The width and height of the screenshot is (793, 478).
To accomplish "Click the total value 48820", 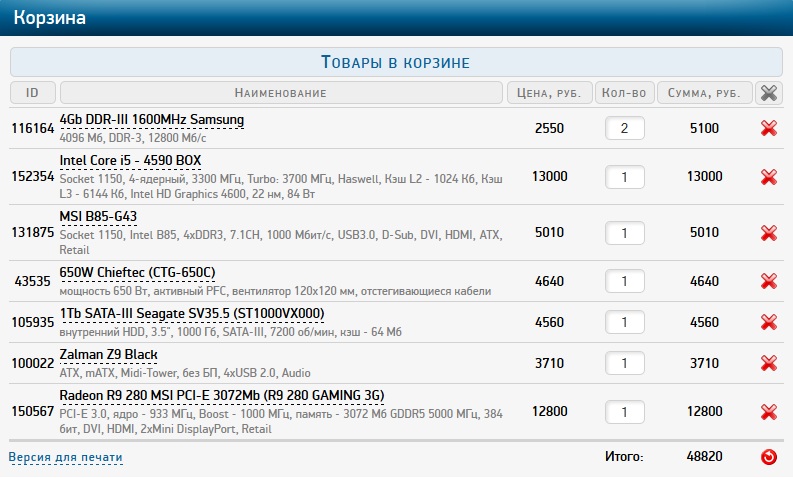I will [704, 457].
